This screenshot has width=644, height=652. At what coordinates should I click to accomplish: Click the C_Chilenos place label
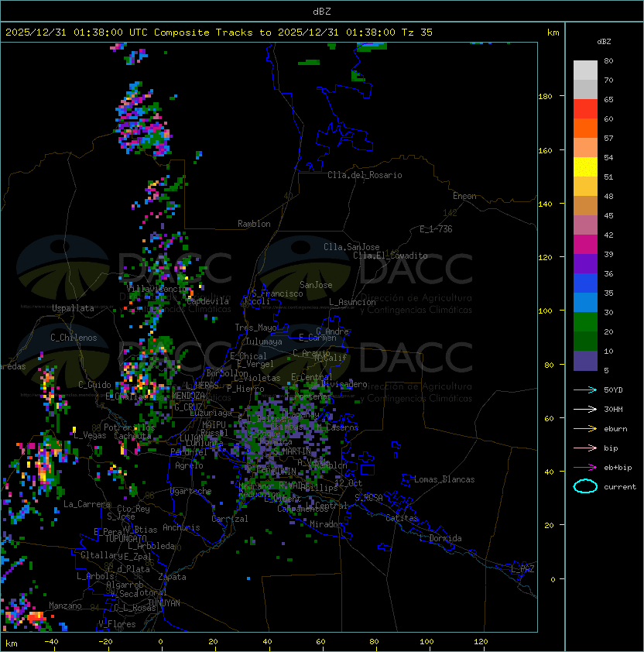click(74, 338)
